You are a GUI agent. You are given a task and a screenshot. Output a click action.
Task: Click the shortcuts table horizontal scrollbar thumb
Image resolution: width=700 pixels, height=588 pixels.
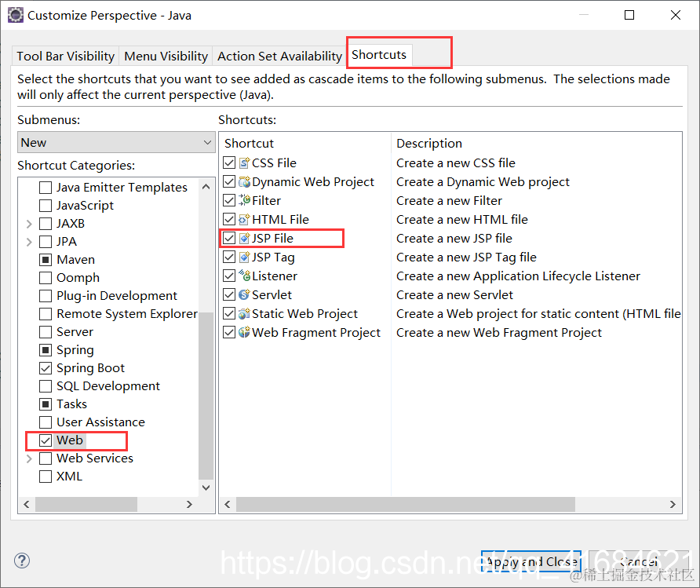[x=406, y=505]
